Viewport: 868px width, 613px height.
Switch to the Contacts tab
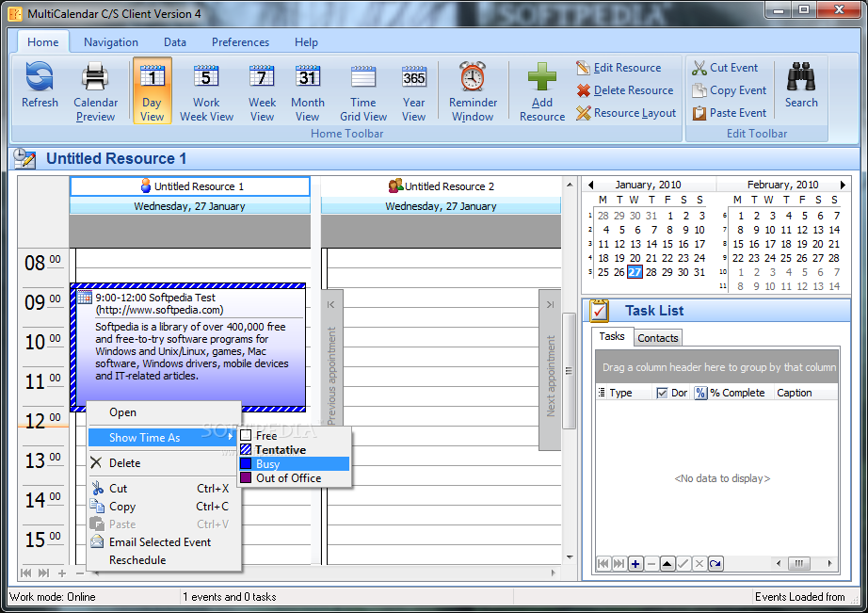658,338
